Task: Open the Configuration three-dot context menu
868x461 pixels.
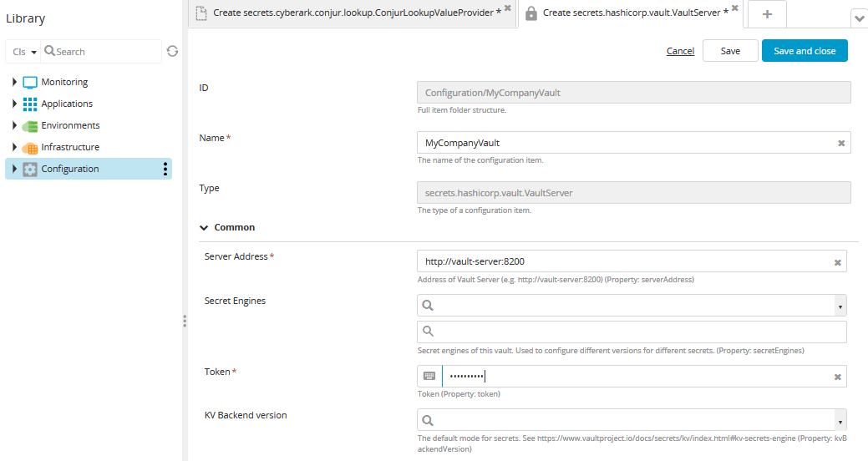Action: point(165,169)
